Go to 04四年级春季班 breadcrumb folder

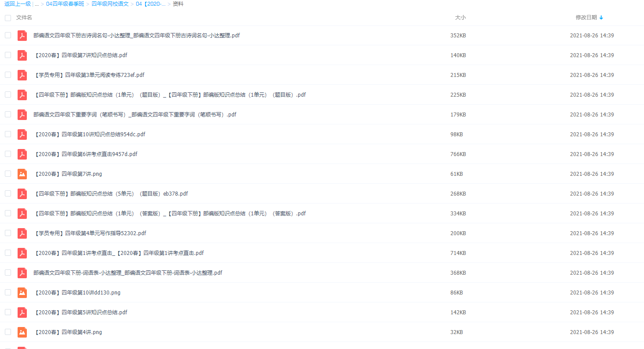(65, 4)
